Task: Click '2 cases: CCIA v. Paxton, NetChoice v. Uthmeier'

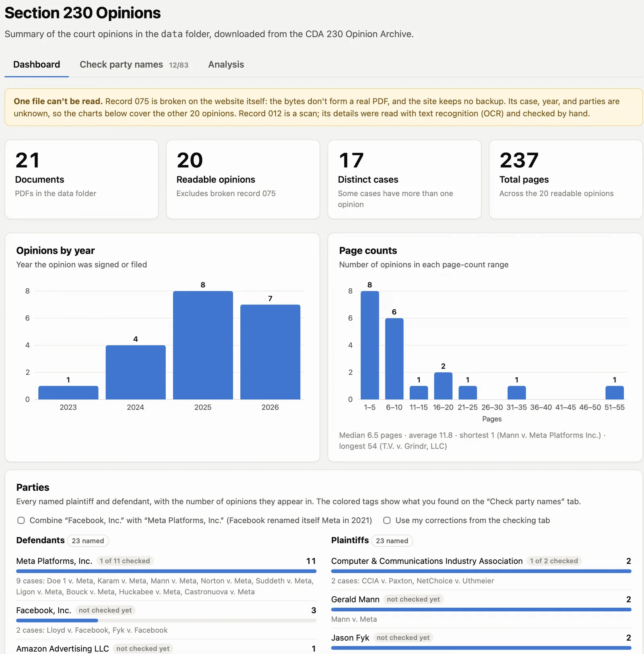Action: pos(413,581)
